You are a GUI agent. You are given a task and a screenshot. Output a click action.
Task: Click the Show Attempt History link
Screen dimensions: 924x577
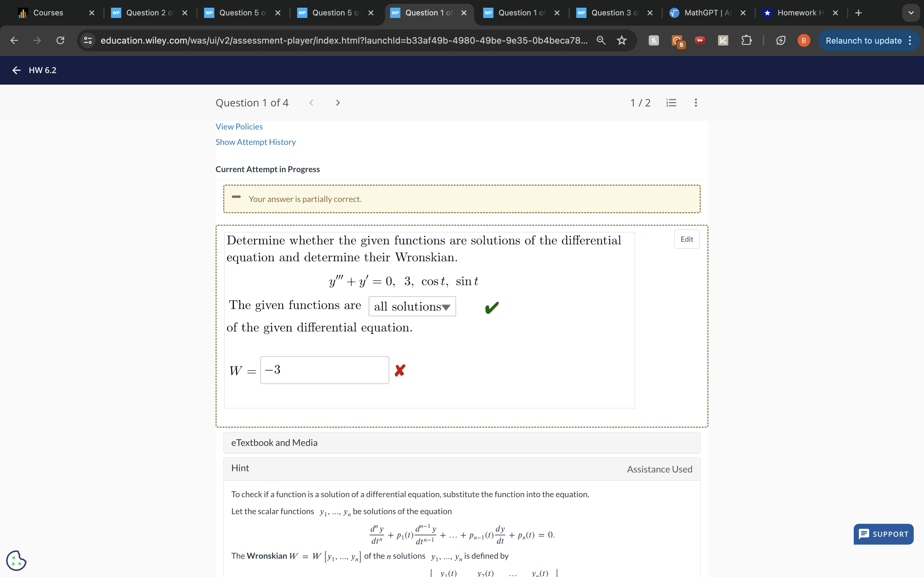point(255,142)
